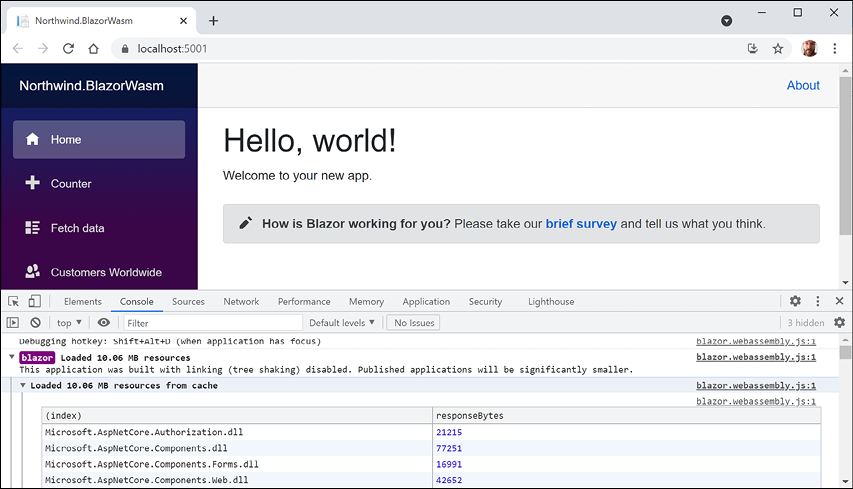The width and height of the screenshot is (853, 489).
Task: Click the live expression eye icon
Action: point(104,323)
